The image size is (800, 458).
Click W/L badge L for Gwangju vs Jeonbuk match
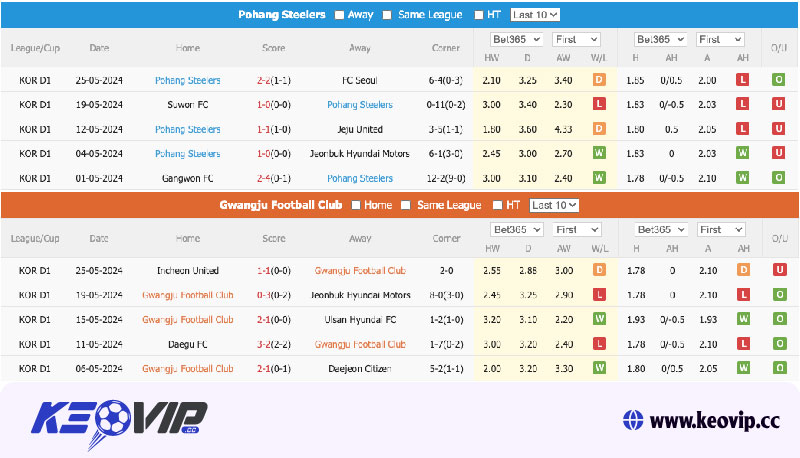pos(599,295)
